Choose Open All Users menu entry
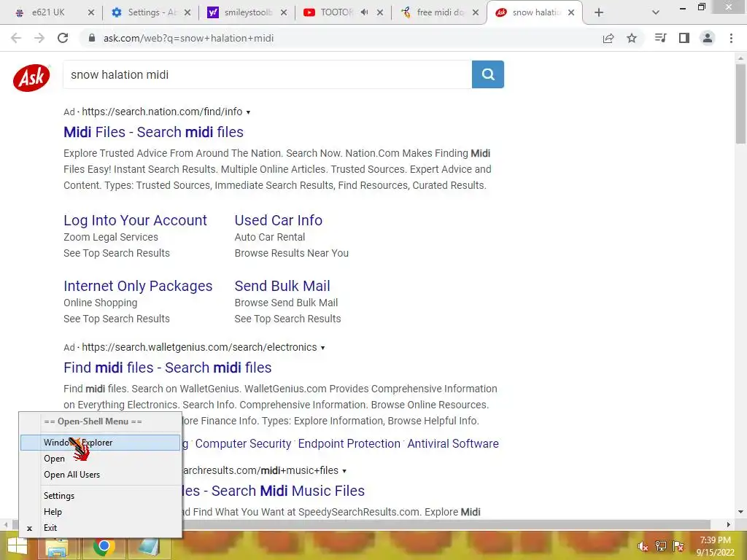 coord(100,475)
